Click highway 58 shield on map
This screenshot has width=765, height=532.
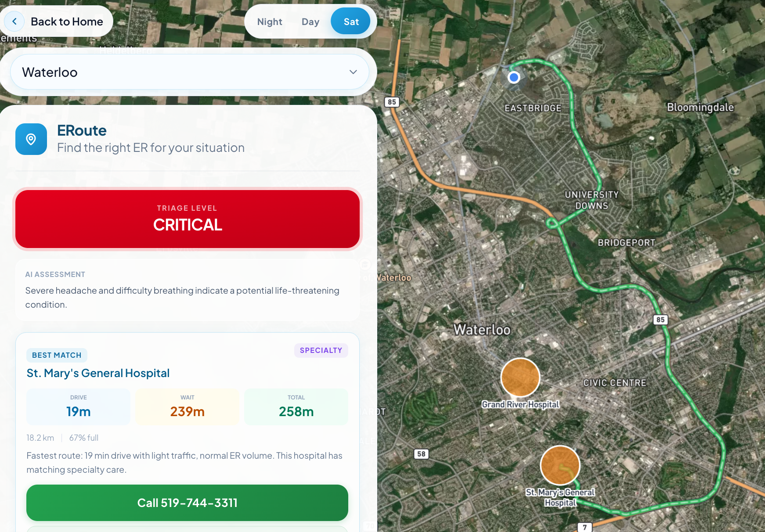pos(421,454)
